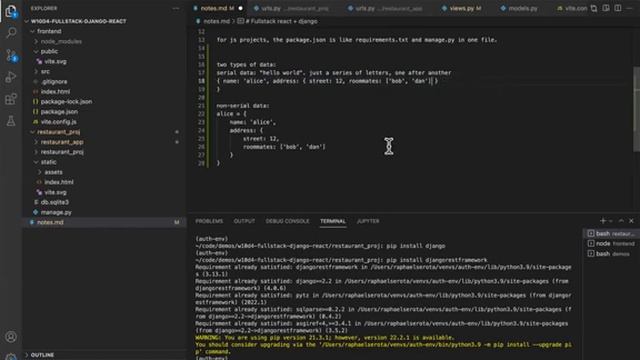Open the PROBLEMS panel tab
This screenshot has width=640, height=360.
pos(209,221)
